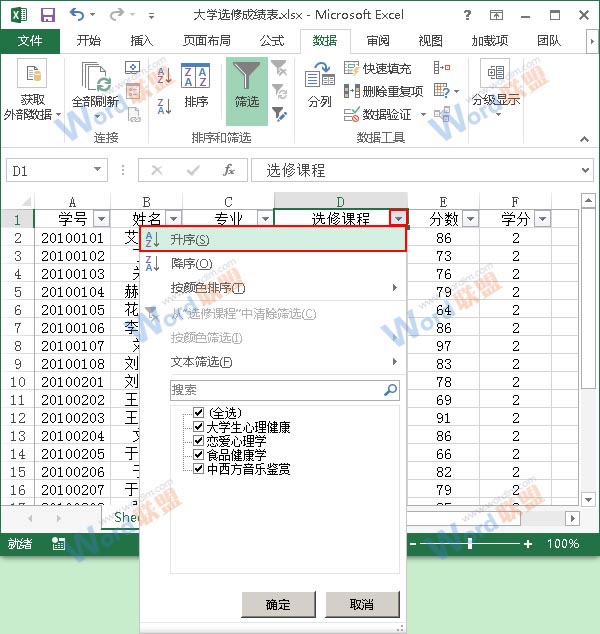The image size is (600, 634).
Task: Open the 分数 column filter dropdown
Action: 471,219
